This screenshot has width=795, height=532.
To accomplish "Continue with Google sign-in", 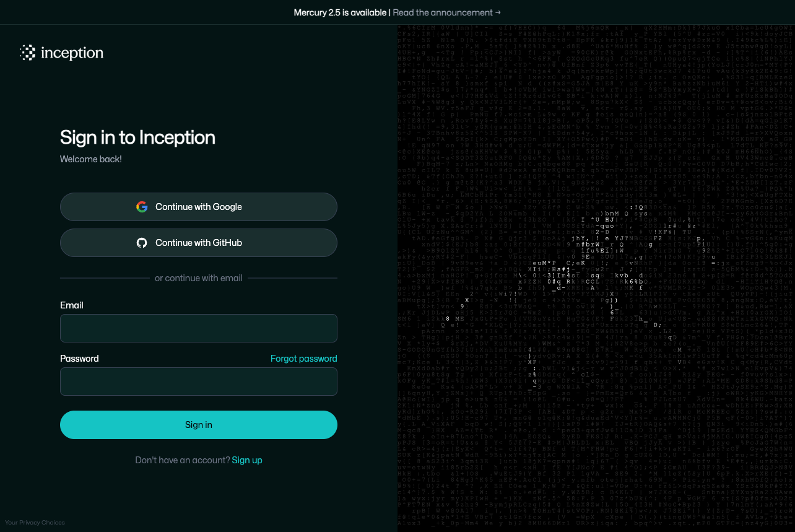I will point(199,207).
